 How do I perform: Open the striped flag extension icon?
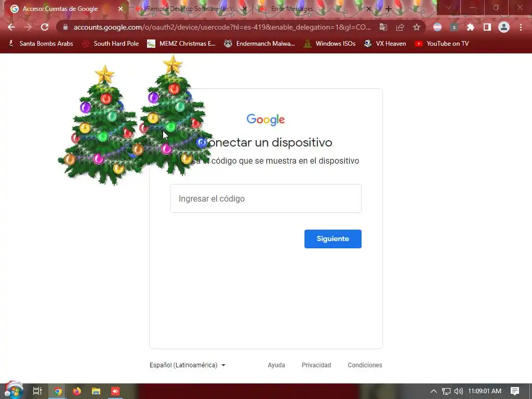[437, 27]
